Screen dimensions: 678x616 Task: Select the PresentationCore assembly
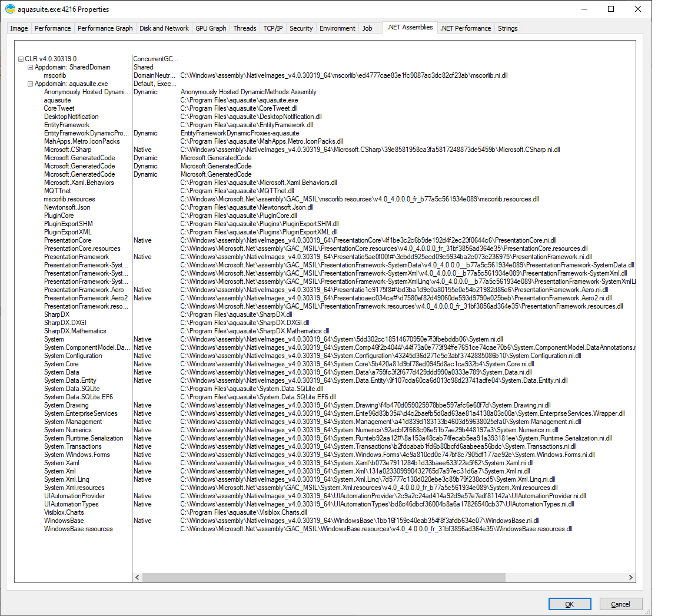click(x=68, y=240)
